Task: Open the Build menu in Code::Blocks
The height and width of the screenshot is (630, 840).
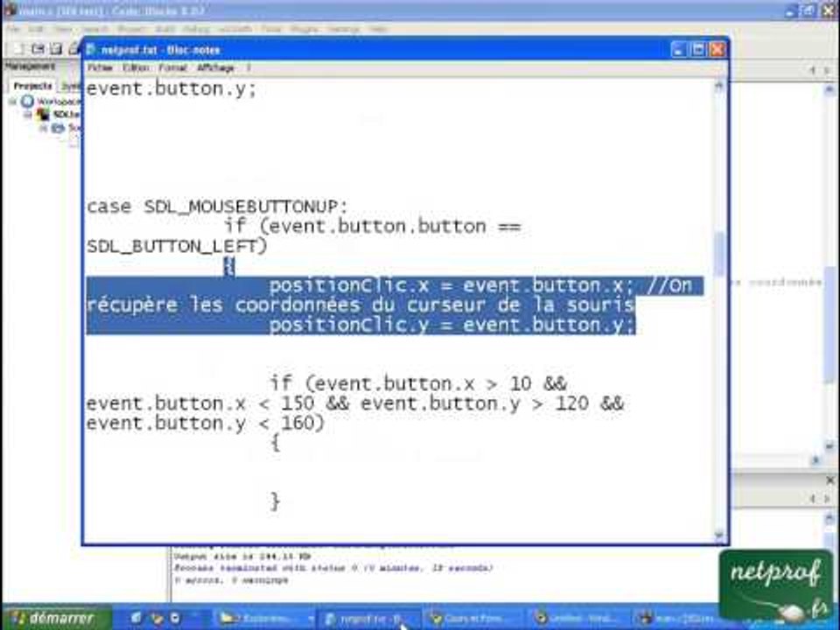Action: point(164,29)
